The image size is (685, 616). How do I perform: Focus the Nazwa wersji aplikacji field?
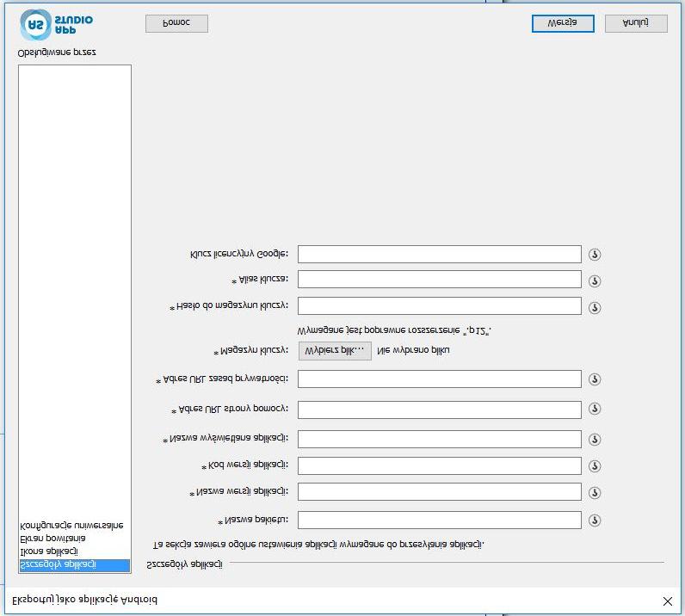click(440, 491)
